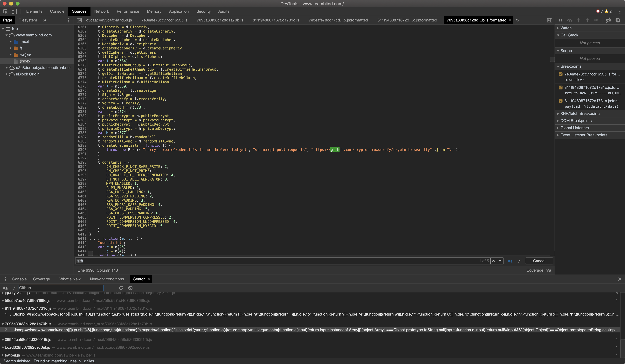
Task: Click the Github search input field
Action: (x=61, y=288)
